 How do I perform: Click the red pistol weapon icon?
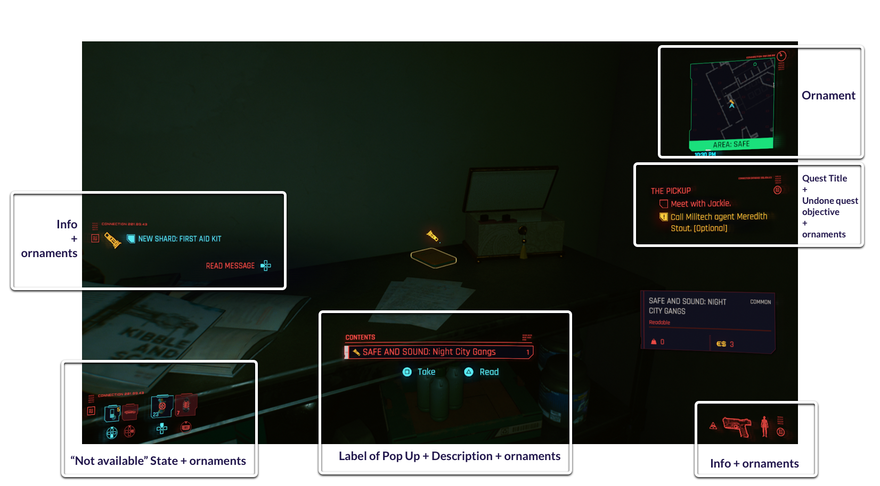pyautogui.click(x=737, y=427)
